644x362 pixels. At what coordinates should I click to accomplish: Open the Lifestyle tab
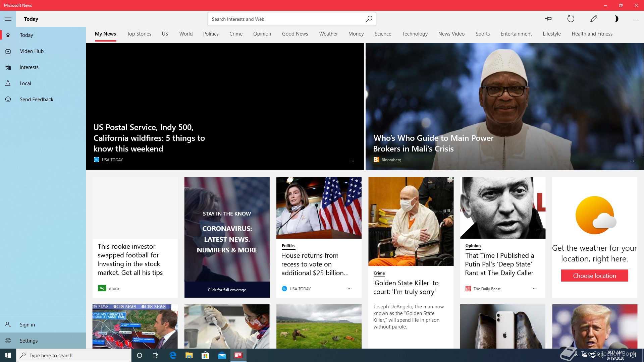(552, 34)
